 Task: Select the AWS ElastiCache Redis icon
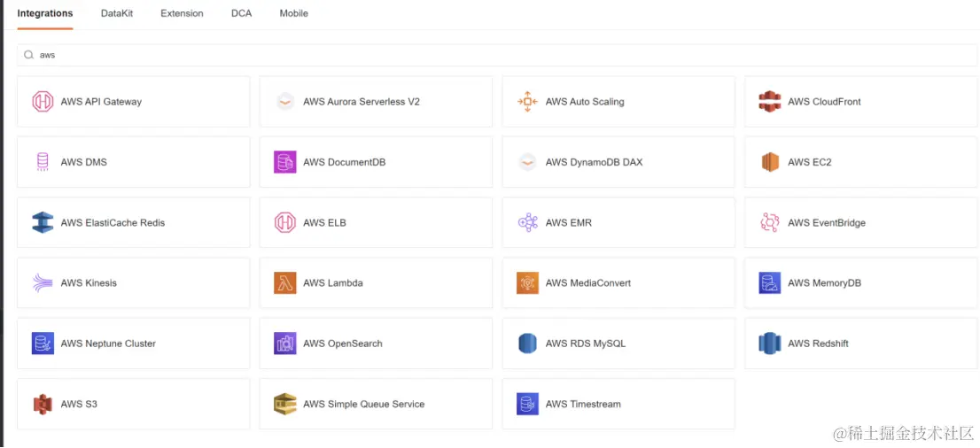(43, 222)
